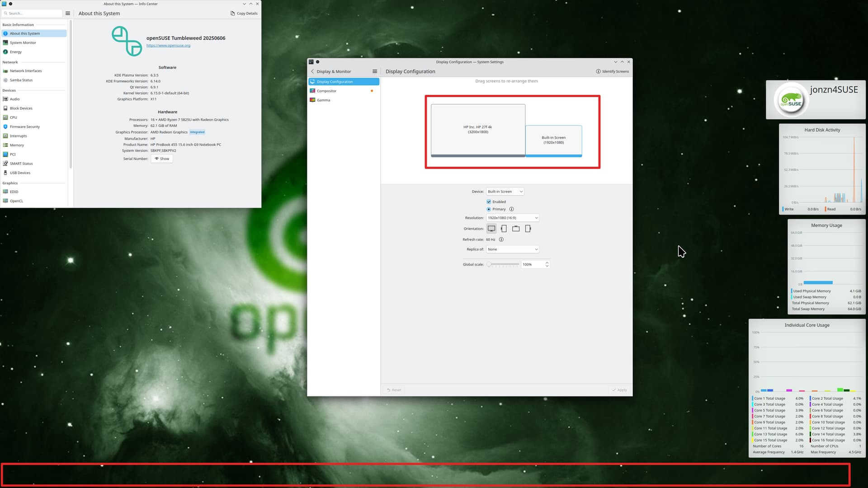868x488 pixels.
Task: Open System Monitor in Info Center
Action: (34, 42)
